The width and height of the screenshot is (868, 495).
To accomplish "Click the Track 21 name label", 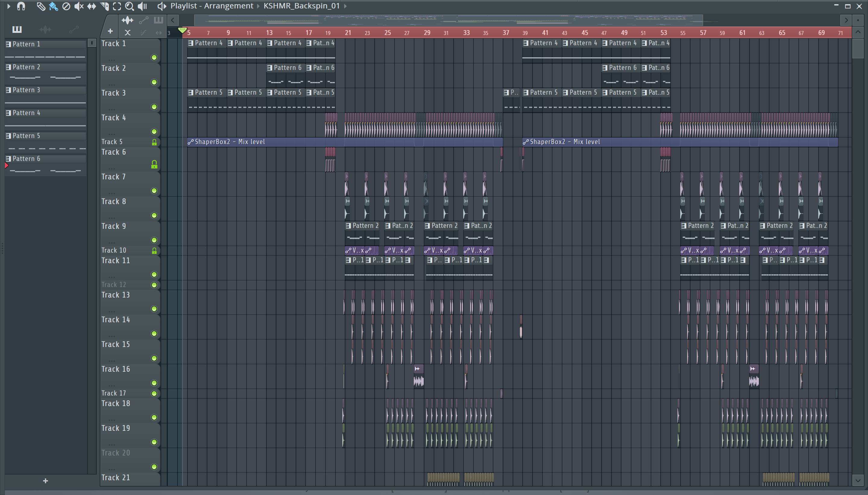I will coord(115,478).
